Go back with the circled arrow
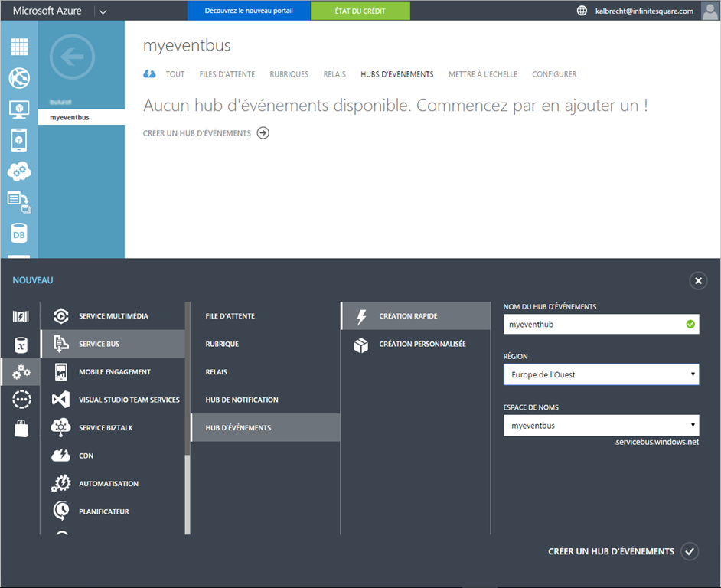The image size is (721, 588). (72, 57)
